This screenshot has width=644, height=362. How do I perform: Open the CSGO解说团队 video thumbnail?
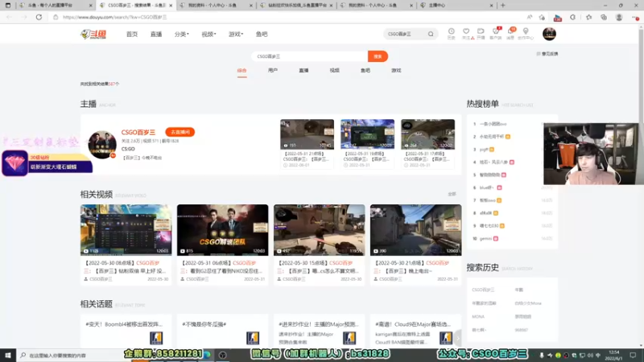point(223,230)
